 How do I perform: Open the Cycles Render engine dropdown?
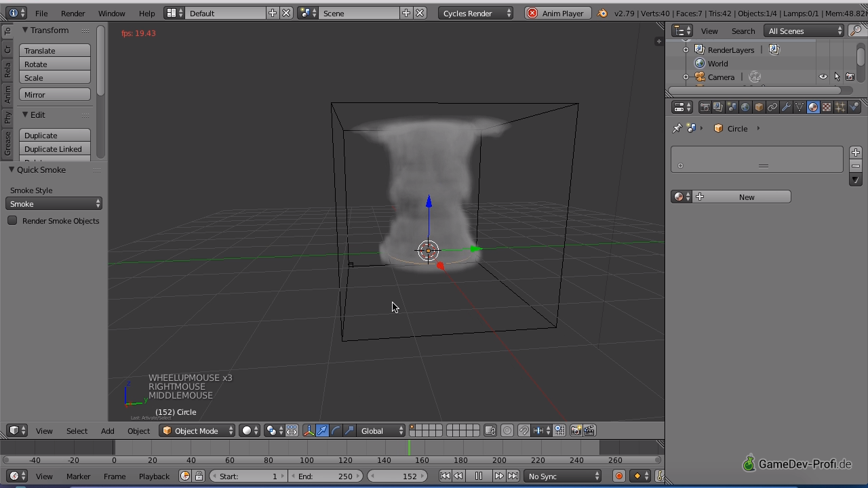(475, 13)
